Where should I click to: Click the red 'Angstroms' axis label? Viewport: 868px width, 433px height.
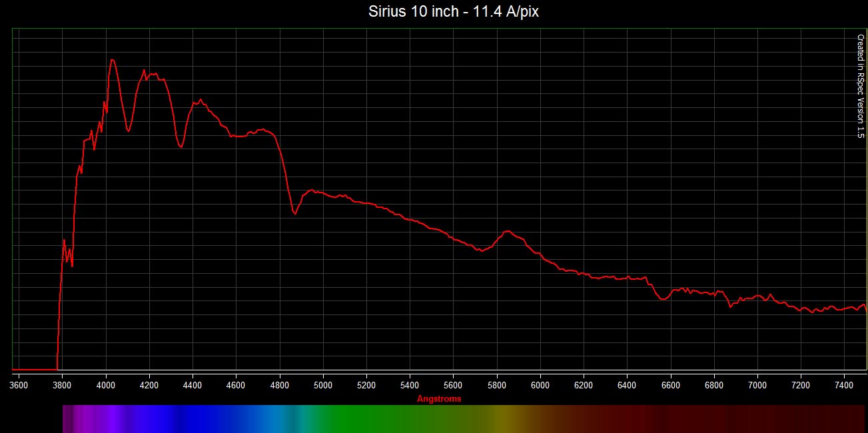[438, 399]
